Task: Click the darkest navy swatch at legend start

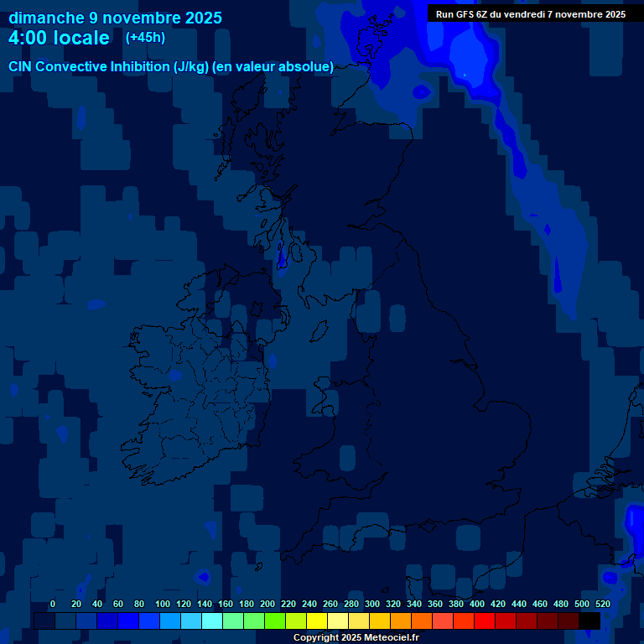Action: coord(44,621)
